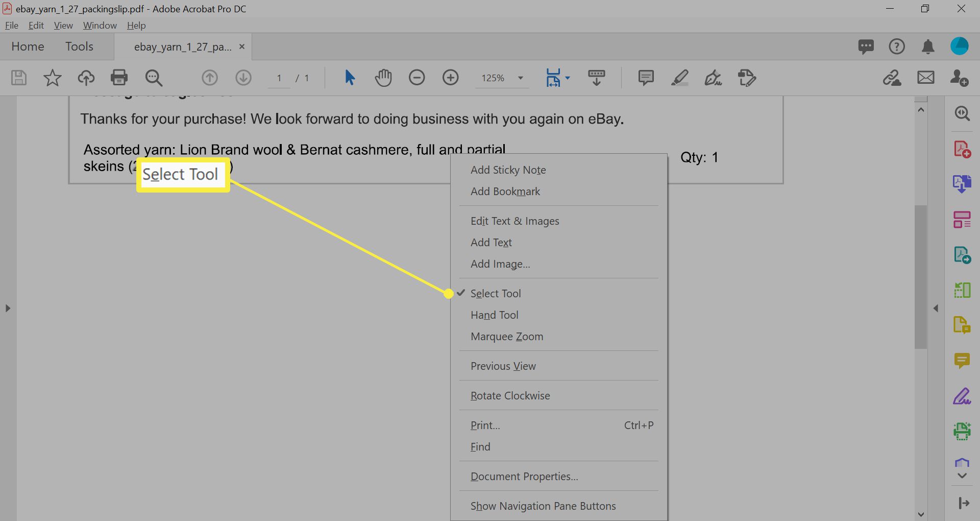Choose Rotate Clockwise from context menu
The width and height of the screenshot is (980, 521).
click(x=510, y=396)
